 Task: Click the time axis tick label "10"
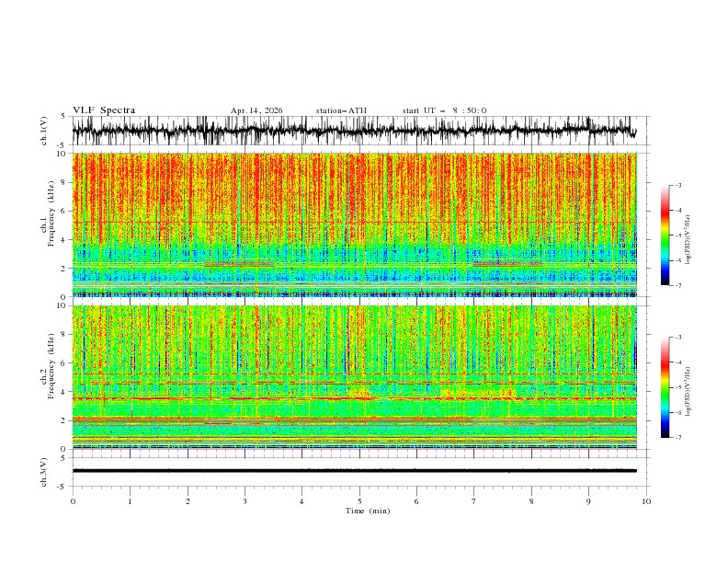tap(646, 501)
